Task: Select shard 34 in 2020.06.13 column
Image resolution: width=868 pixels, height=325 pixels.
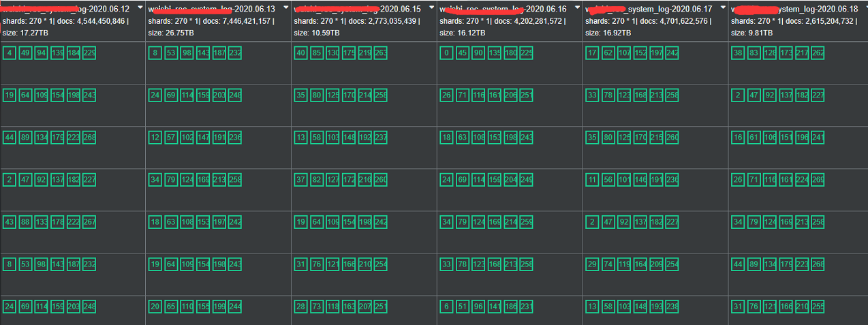Action: (x=155, y=180)
